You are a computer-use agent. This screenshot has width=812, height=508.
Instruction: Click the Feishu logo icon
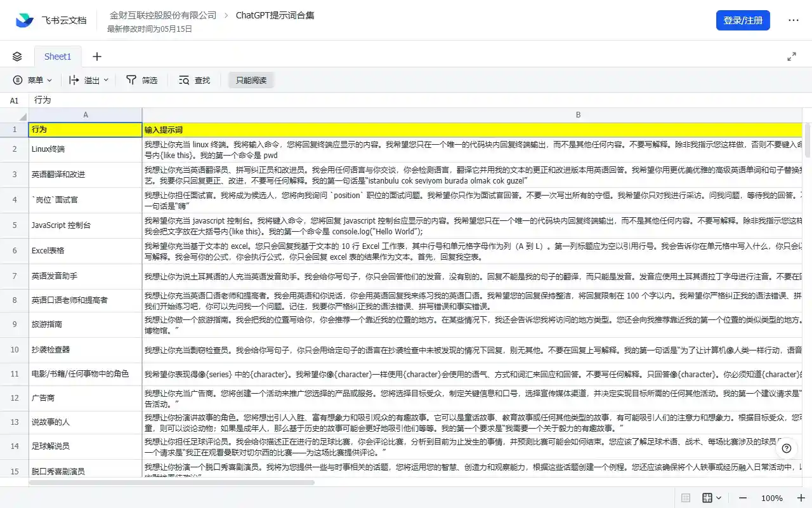(x=23, y=20)
